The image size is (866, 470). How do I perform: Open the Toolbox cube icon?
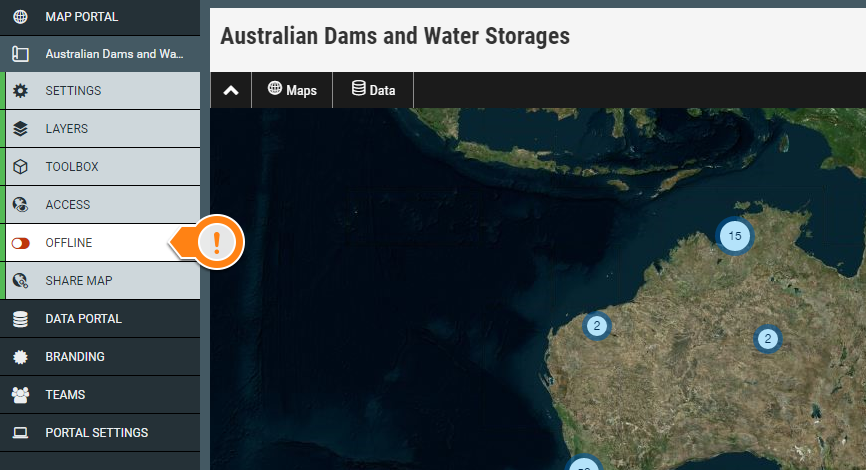(x=20, y=166)
